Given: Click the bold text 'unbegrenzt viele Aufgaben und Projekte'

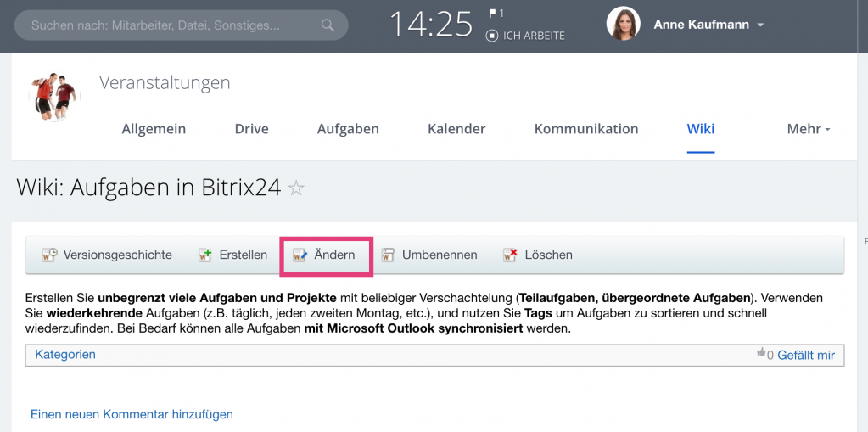Looking at the screenshot, I should point(217,298).
